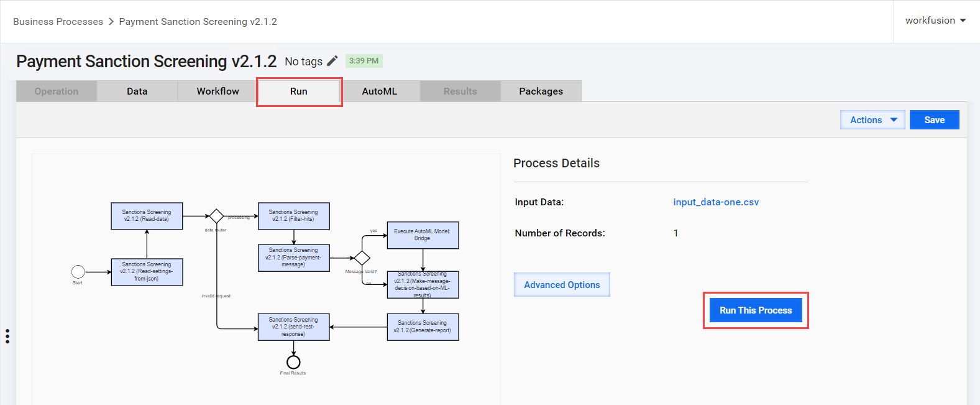Click the Input Data: label
Screen dimensions: 980x405
[539, 202]
